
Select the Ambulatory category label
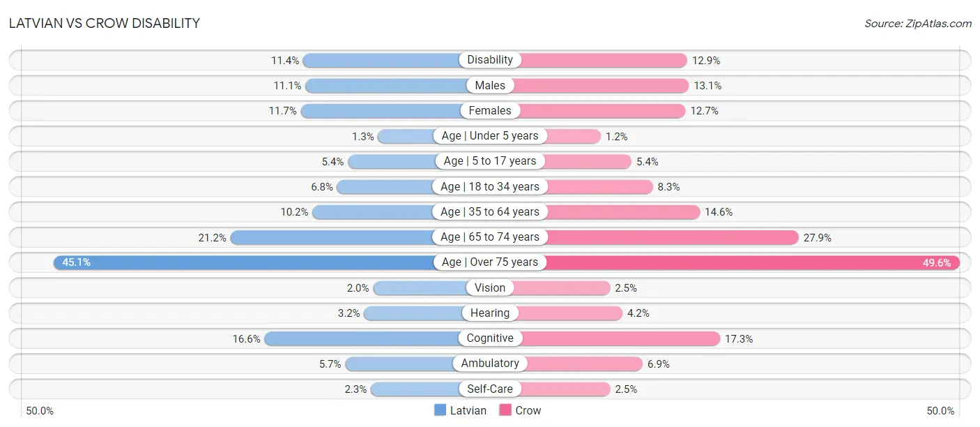[490, 364]
